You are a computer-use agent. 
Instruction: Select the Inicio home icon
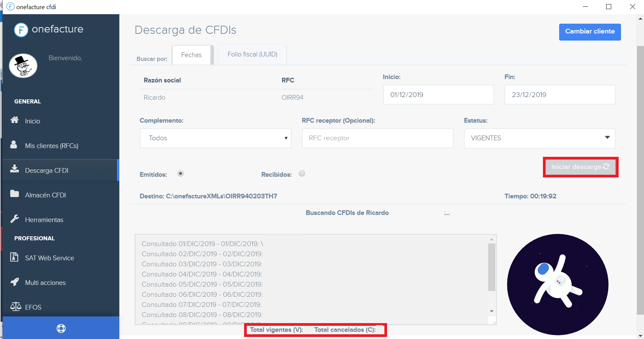click(x=15, y=120)
